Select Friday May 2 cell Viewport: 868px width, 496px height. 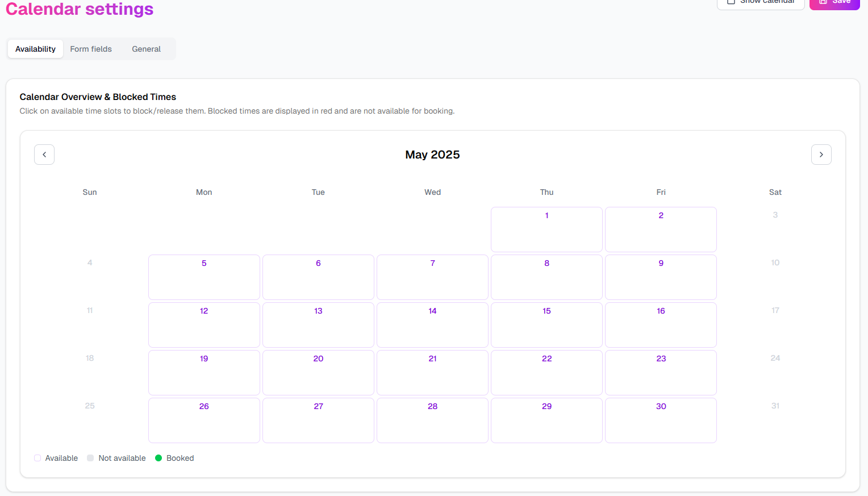661,230
